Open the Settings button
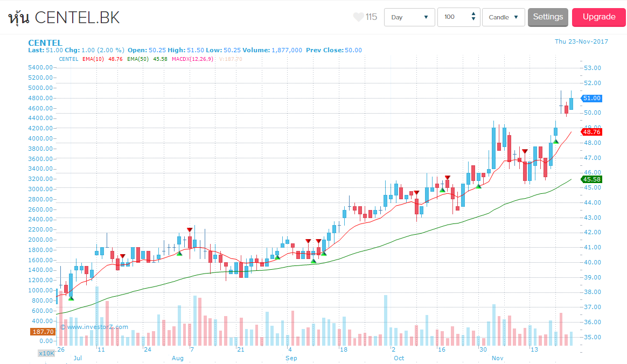The image size is (627, 364). click(x=548, y=17)
